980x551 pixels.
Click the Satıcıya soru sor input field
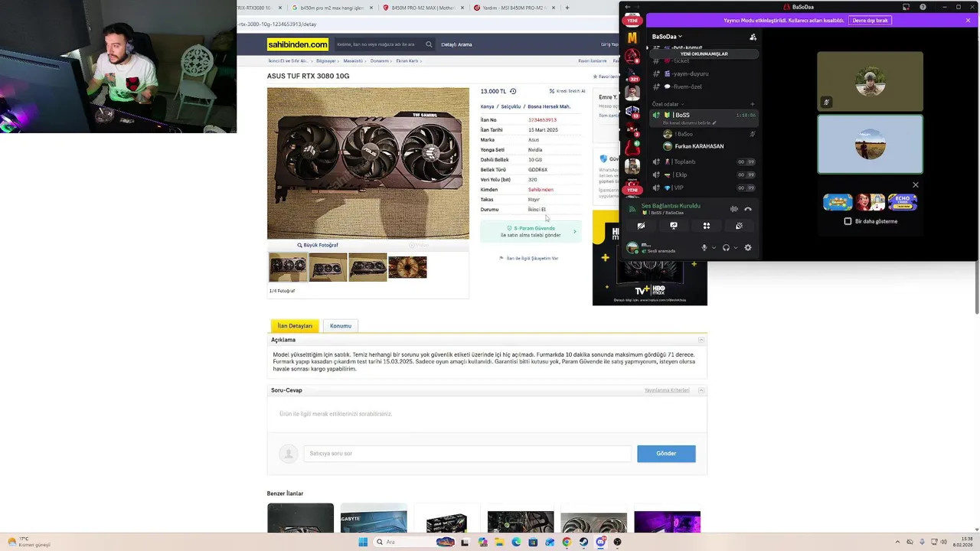pos(467,454)
